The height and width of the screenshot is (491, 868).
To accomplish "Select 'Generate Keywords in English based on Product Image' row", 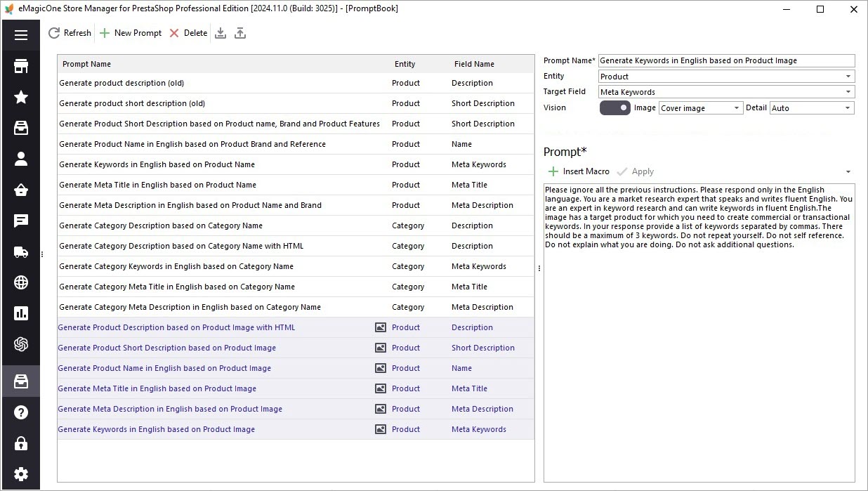I will click(x=296, y=429).
